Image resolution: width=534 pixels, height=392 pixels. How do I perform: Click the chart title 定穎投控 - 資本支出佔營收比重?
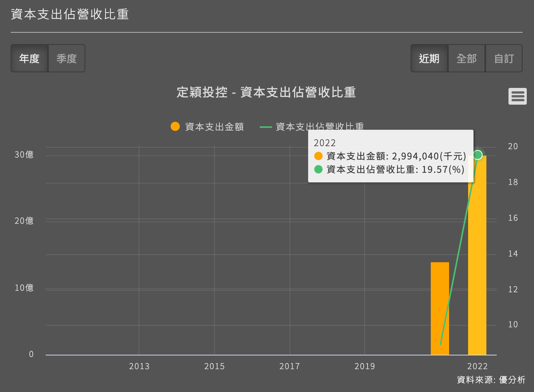click(267, 92)
